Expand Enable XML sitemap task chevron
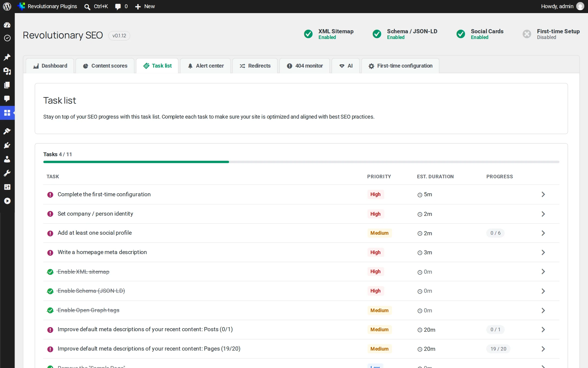The image size is (588, 368). point(543,272)
